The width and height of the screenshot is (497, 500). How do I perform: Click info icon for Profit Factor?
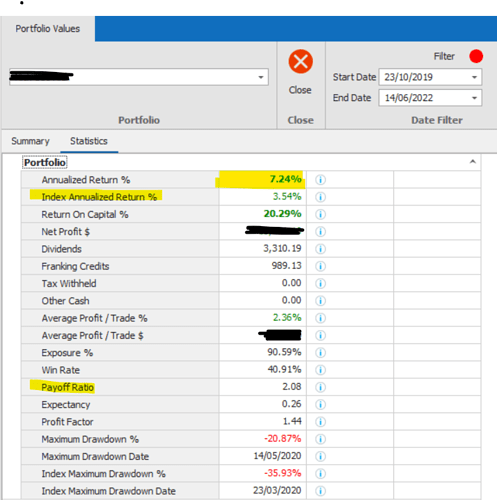coord(320,422)
